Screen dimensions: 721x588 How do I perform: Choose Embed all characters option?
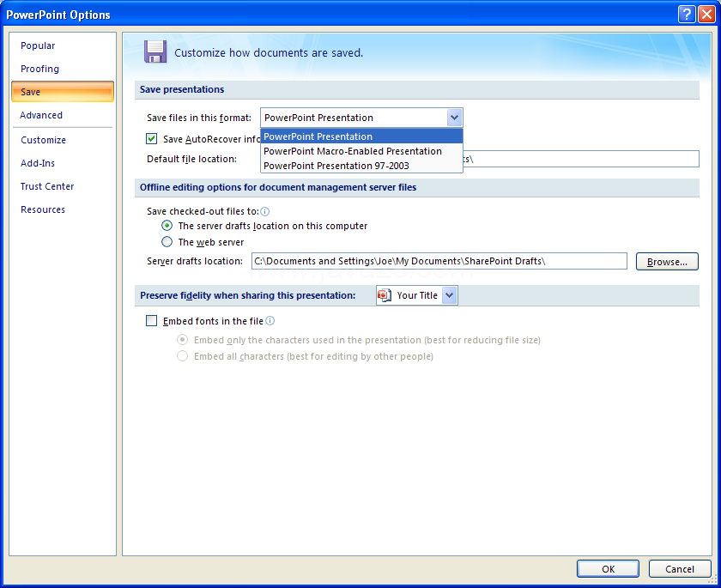coord(183,356)
